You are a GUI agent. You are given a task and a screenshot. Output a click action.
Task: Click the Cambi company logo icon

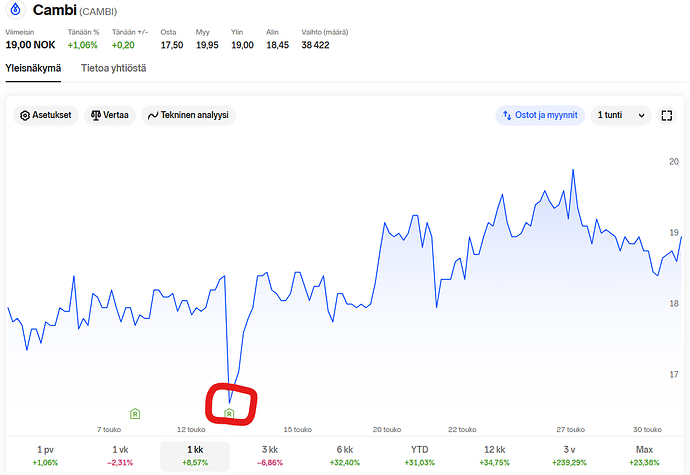(x=15, y=9)
